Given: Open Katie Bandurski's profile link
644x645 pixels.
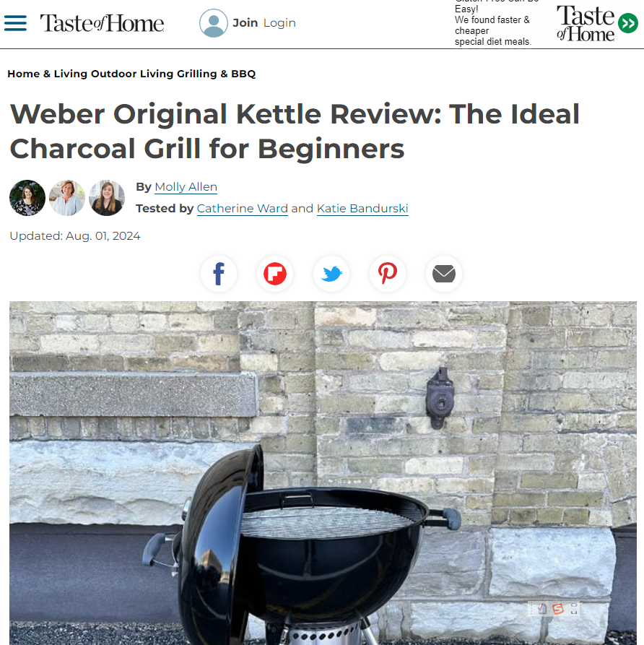Looking at the screenshot, I should 362,209.
